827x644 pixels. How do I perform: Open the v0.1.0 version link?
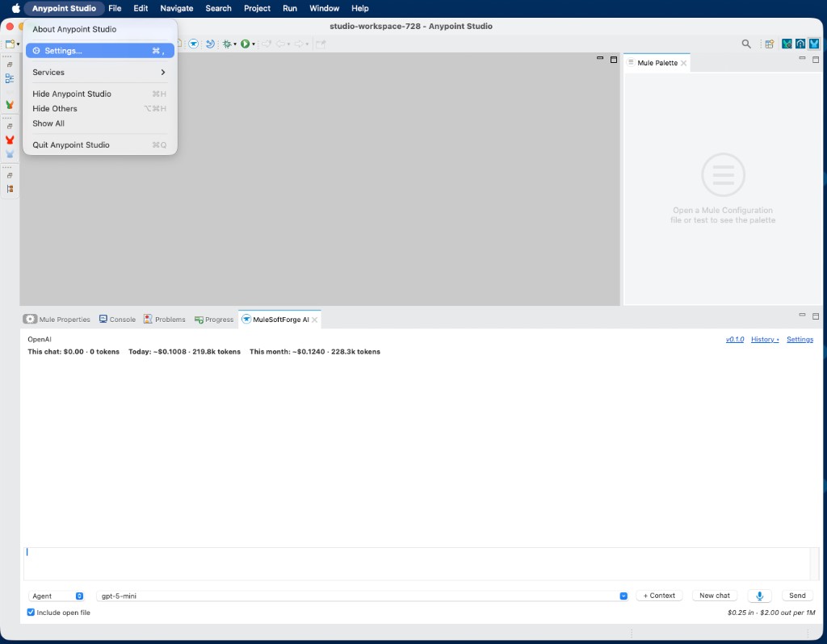click(735, 340)
